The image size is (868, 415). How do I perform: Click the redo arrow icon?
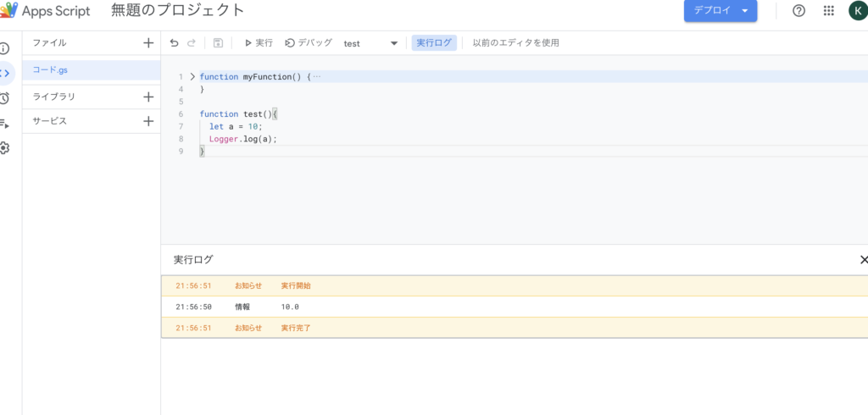[192, 43]
